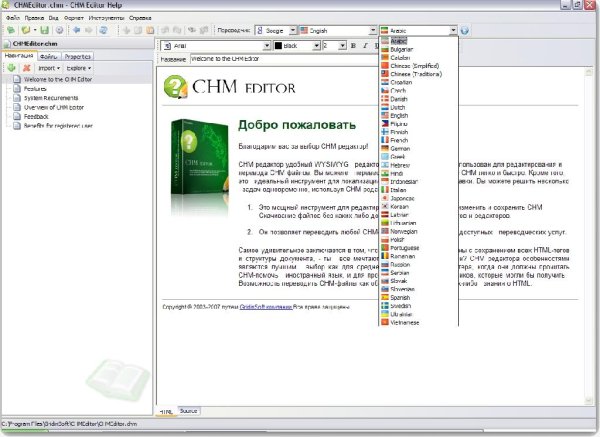Open the Файл menu
The height and width of the screenshot is (437, 600).
(x=13, y=18)
